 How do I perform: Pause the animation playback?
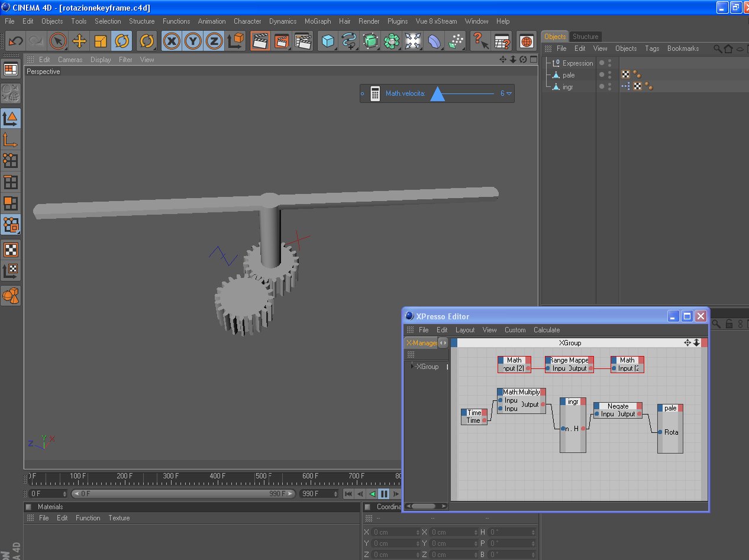384,494
